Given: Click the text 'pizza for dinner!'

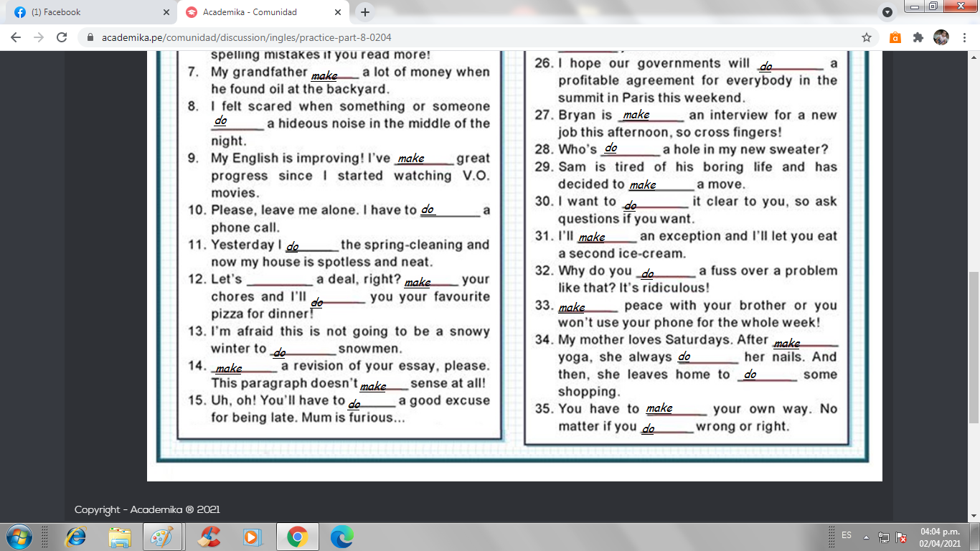Looking at the screenshot, I should [263, 314].
